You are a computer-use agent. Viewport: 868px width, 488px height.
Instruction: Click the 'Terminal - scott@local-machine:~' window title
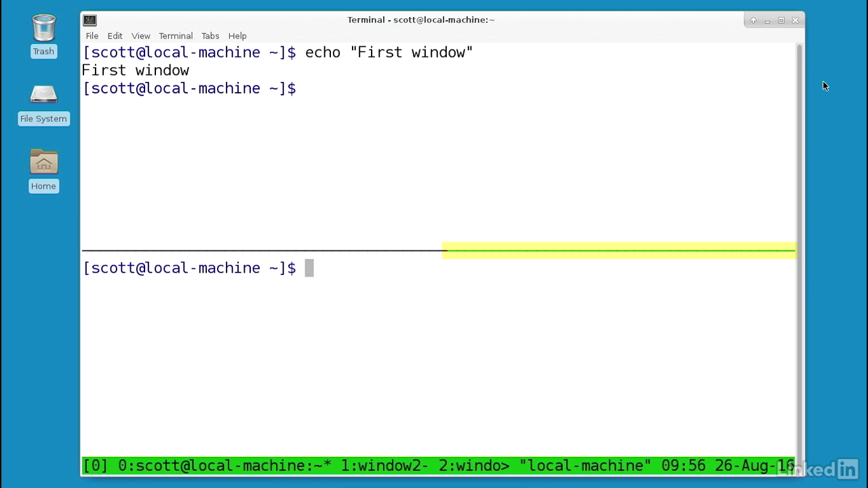[x=421, y=20]
